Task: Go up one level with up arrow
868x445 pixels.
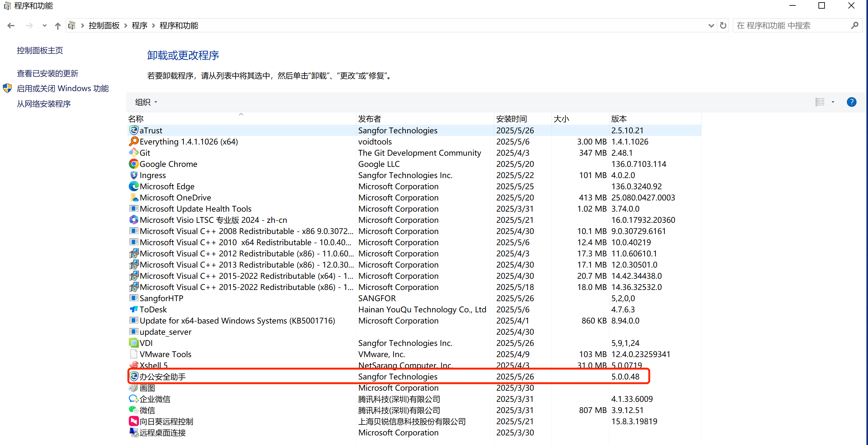Action: coord(58,26)
